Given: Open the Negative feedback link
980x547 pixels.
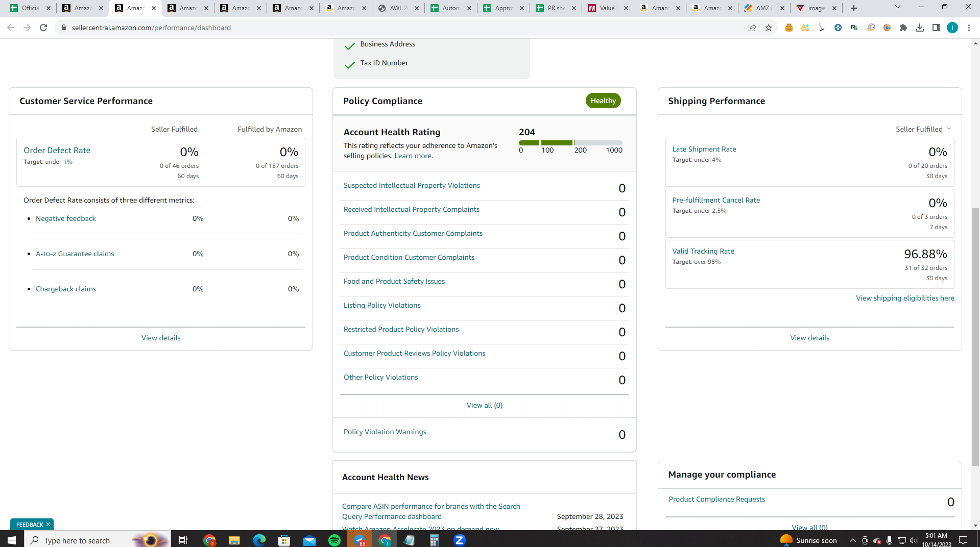Looking at the screenshot, I should [65, 218].
